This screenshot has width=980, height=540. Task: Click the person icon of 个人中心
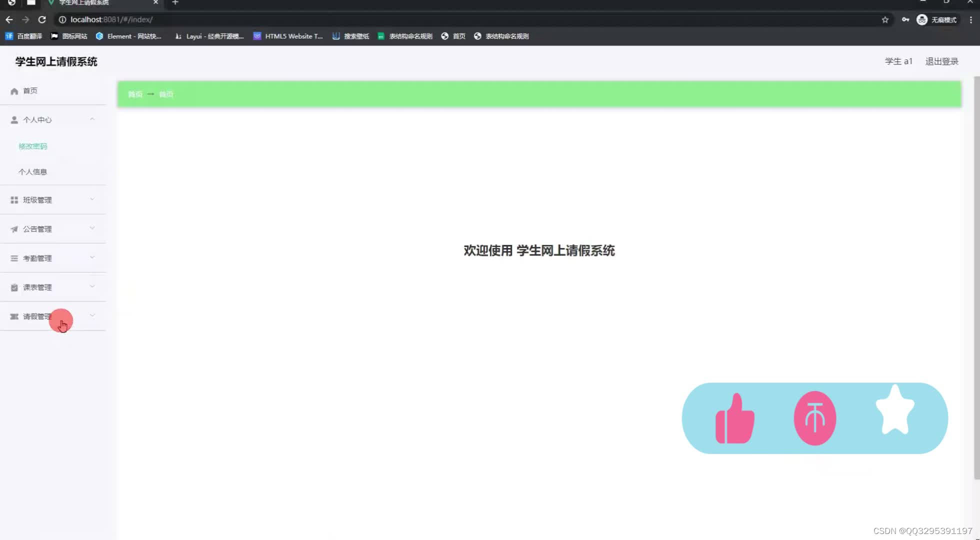14,120
